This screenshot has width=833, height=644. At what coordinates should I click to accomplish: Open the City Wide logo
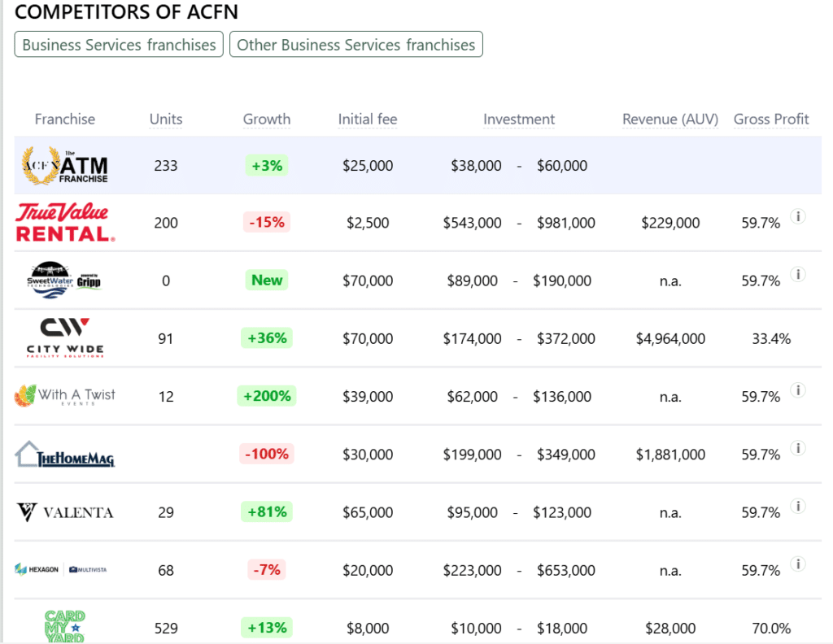tap(65, 337)
